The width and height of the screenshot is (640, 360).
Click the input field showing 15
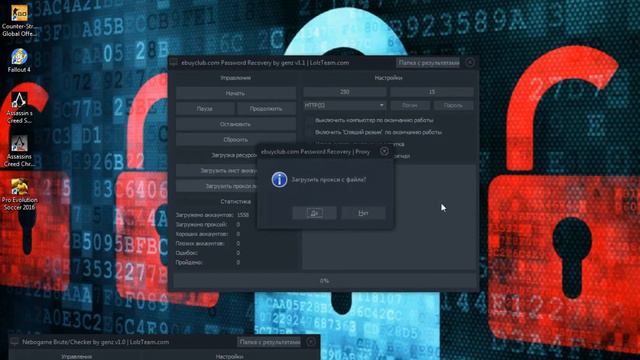432,92
